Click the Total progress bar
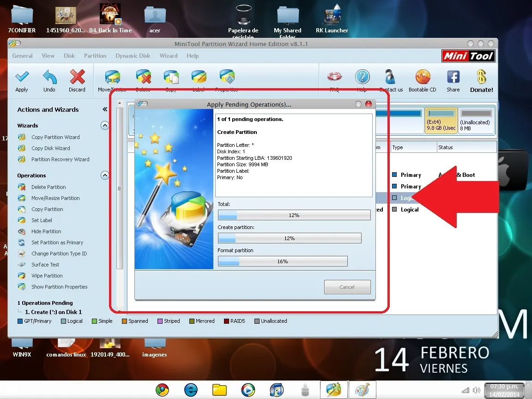This screenshot has height=399, width=532. tap(294, 215)
